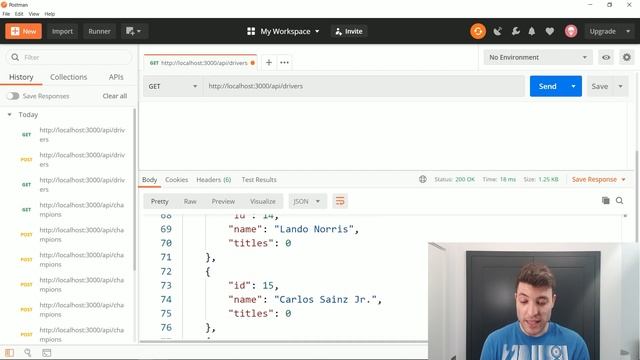Select the response Body tab
The height and width of the screenshot is (360, 640).
point(149,180)
